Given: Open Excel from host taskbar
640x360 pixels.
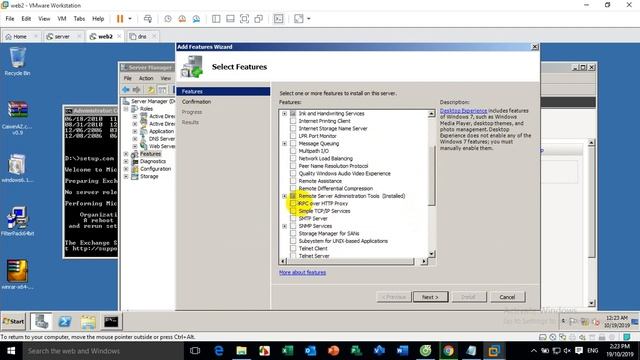Looking at the screenshot, I should [x=287, y=351].
